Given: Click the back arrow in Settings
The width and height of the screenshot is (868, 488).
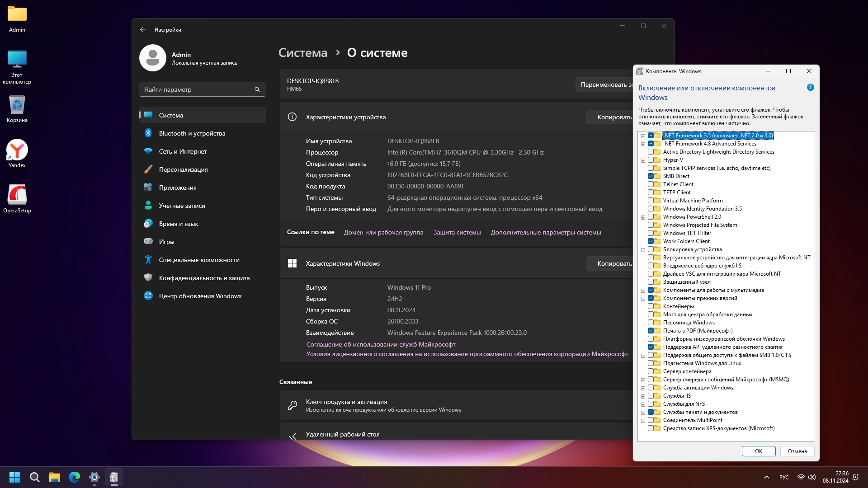Looking at the screenshot, I should click(143, 29).
